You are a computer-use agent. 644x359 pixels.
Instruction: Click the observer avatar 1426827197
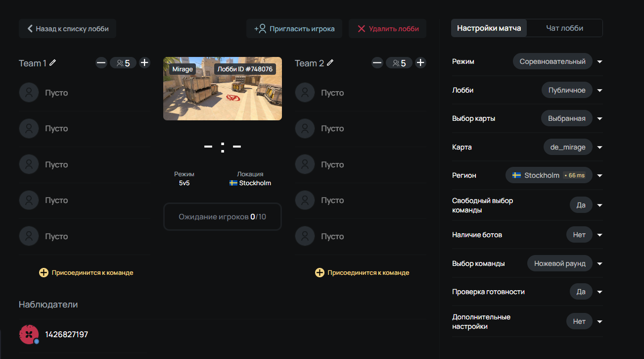click(x=29, y=334)
